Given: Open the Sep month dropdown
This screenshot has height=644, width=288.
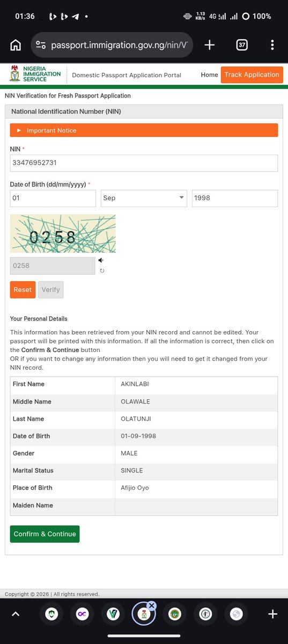Looking at the screenshot, I should (x=144, y=198).
